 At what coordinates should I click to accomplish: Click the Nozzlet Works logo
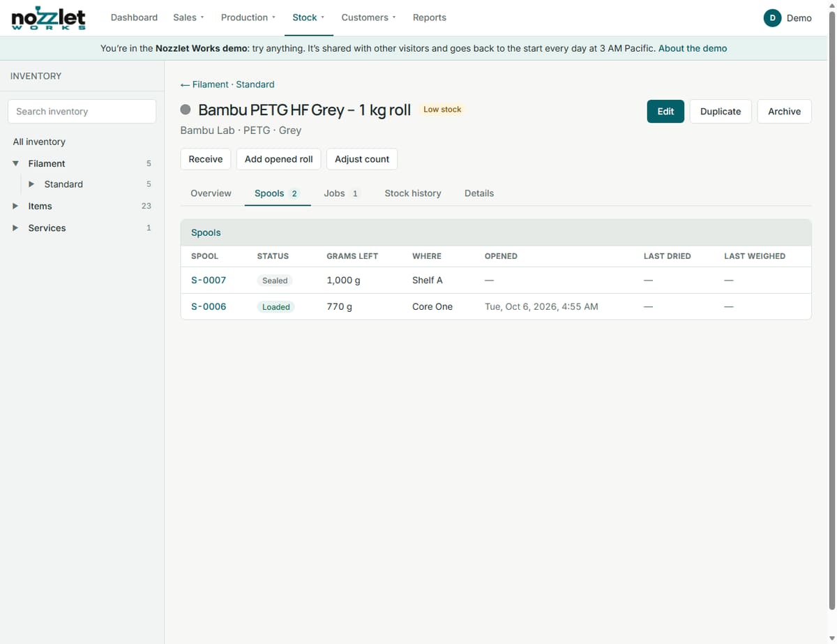[49, 17]
